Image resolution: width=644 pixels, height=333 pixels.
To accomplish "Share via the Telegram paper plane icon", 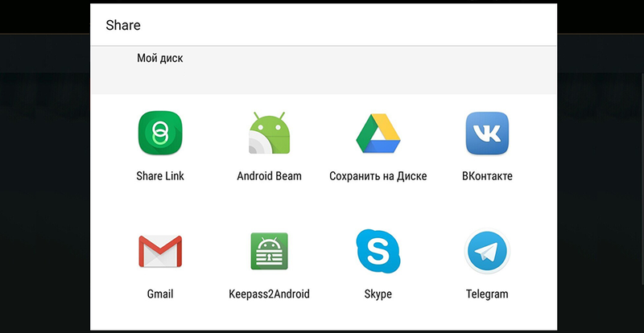I will [x=487, y=251].
